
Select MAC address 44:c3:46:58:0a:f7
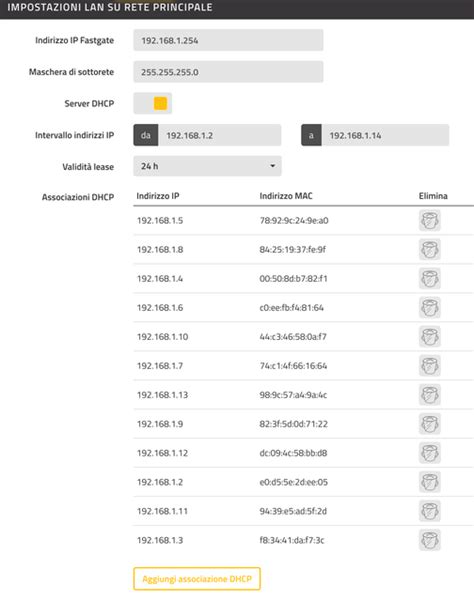pos(293,337)
